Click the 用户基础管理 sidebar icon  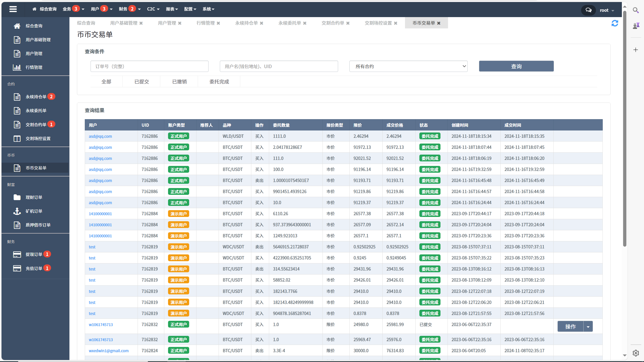(x=17, y=39)
